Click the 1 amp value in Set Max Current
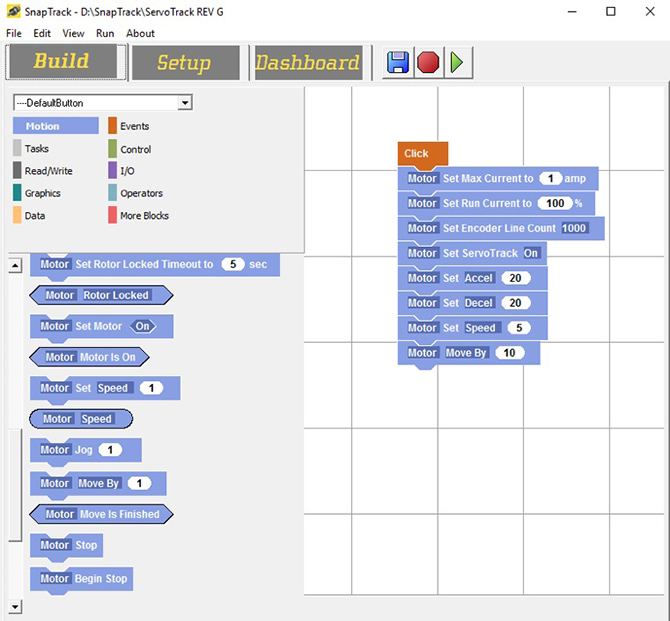The width and height of the screenshot is (670, 621). pyautogui.click(x=550, y=178)
